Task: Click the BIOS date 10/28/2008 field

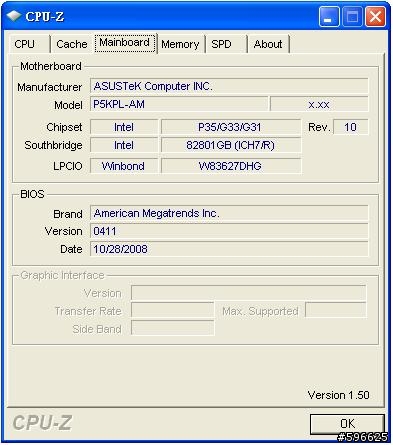Action: (229, 249)
